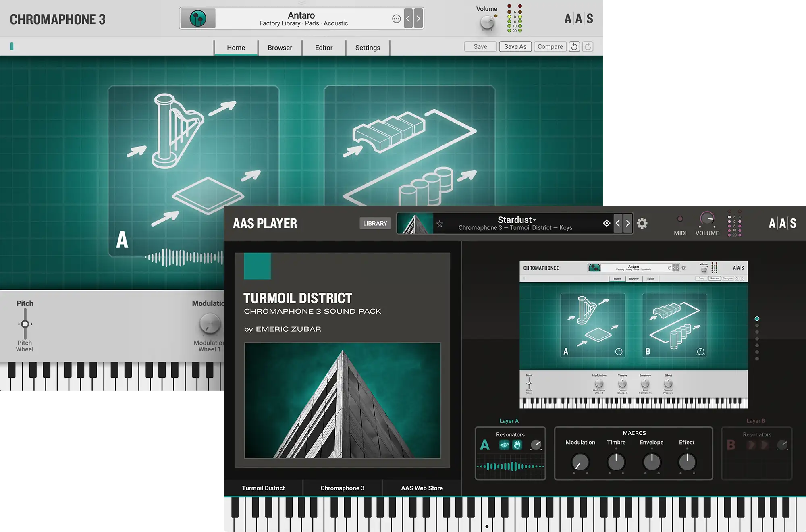Click the Modulation macro knob

tap(580, 462)
